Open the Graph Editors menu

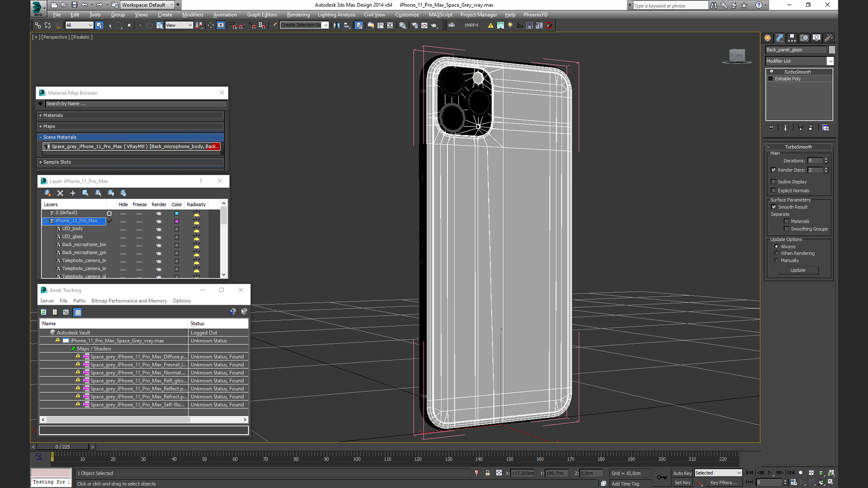pyautogui.click(x=262, y=15)
